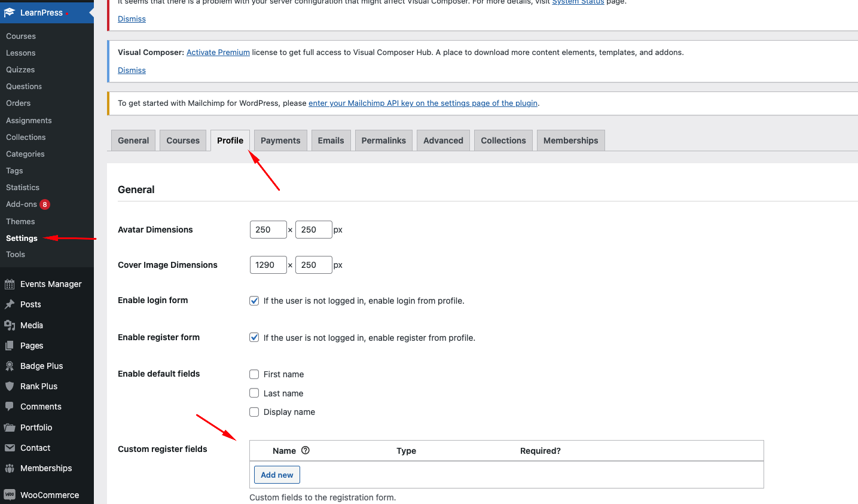Click Add new custom register field button
Image resolution: width=858 pixels, height=504 pixels.
(277, 475)
